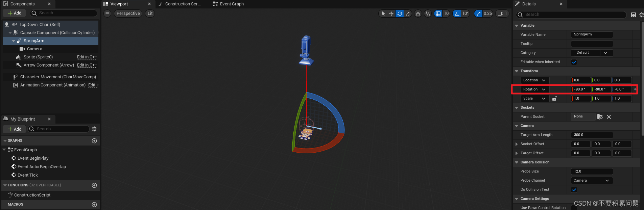Toggle grid snapping icon
The image size is (644, 210).
(438, 14)
